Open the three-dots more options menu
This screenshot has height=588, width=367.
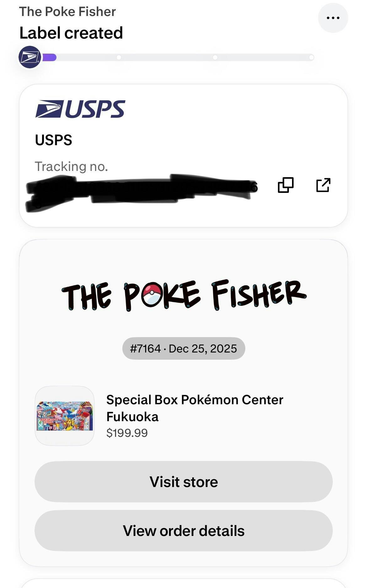pyautogui.click(x=333, y=18)
